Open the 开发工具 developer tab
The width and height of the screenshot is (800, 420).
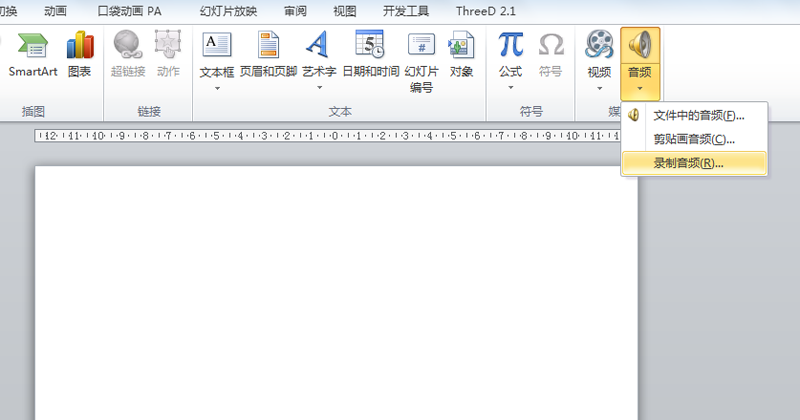[408, 11]
